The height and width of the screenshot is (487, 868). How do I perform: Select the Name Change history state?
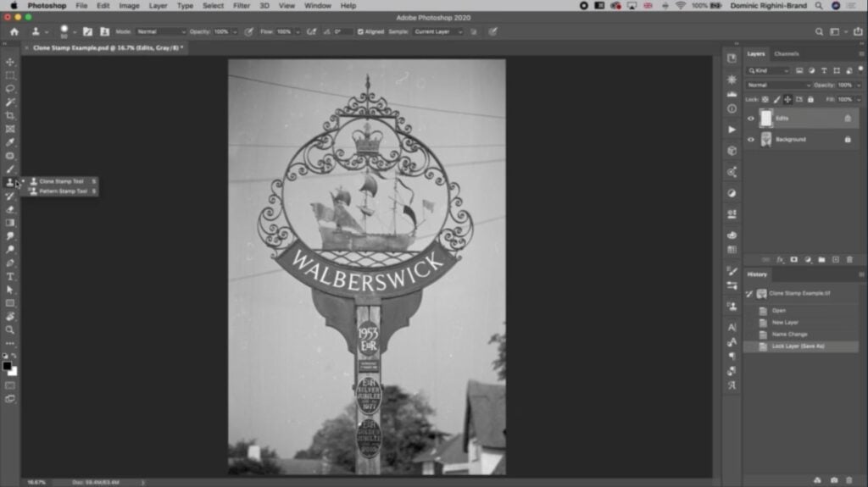pos(800,335)
